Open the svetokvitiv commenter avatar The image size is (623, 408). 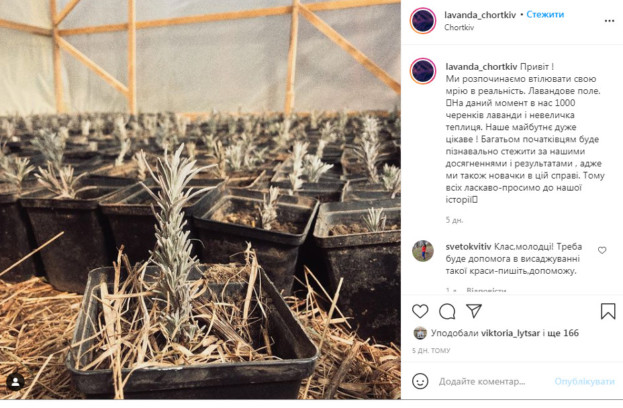(423, 251)
